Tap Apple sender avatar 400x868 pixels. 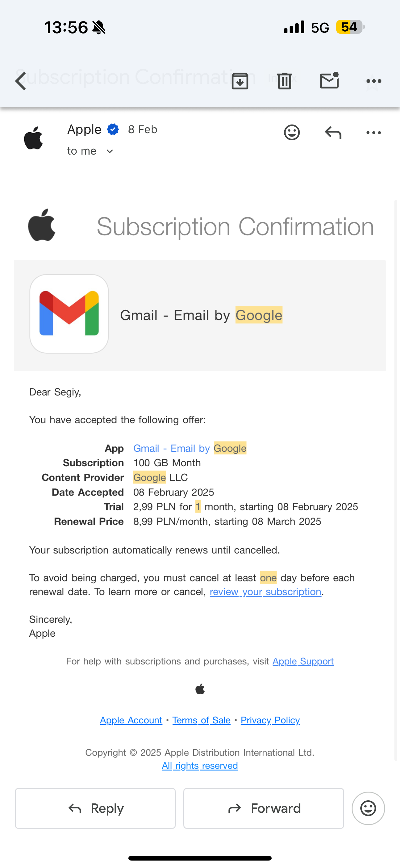pyautogui.click(x=33, y=138)
